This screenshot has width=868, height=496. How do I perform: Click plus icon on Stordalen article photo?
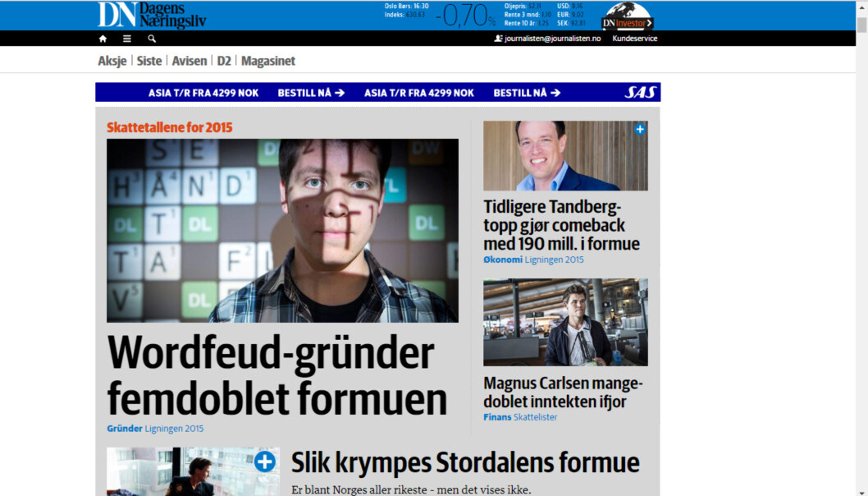[x=265, y=462]
